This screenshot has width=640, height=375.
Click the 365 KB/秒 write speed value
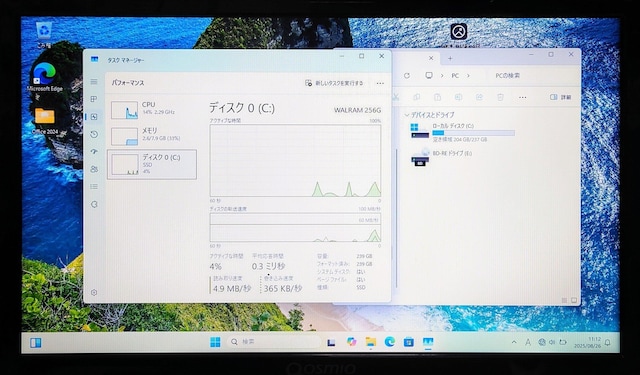(x=283, y=288)
